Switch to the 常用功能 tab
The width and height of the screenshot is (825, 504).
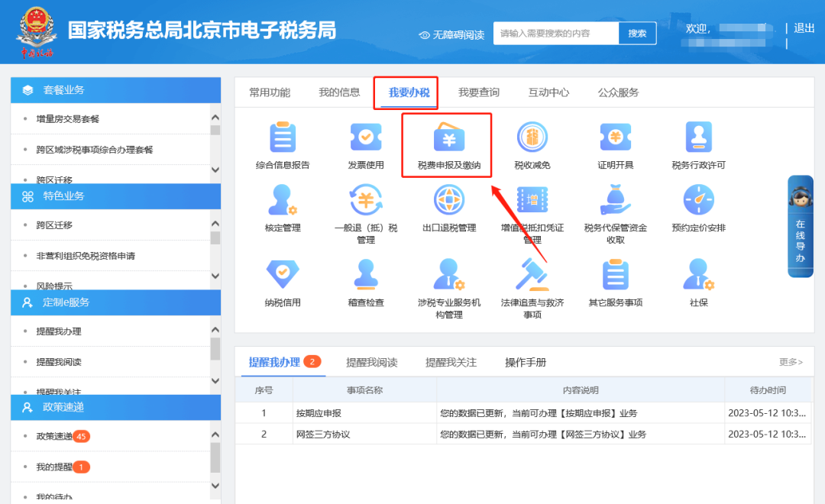(x=270, y=92)
